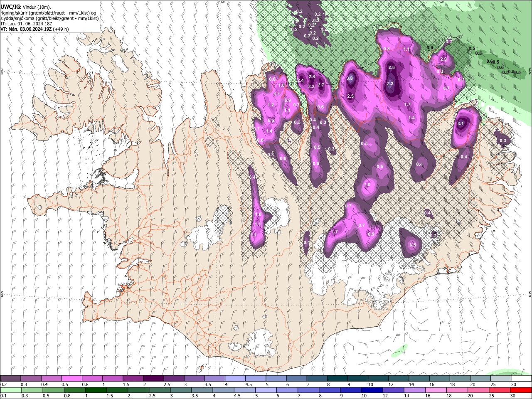Image resolution: width=532 pixels, height=399 pixels.
Task: Click the bright magenta 0.5 swatch on the upper scale
Action: [x=72, y=379]
